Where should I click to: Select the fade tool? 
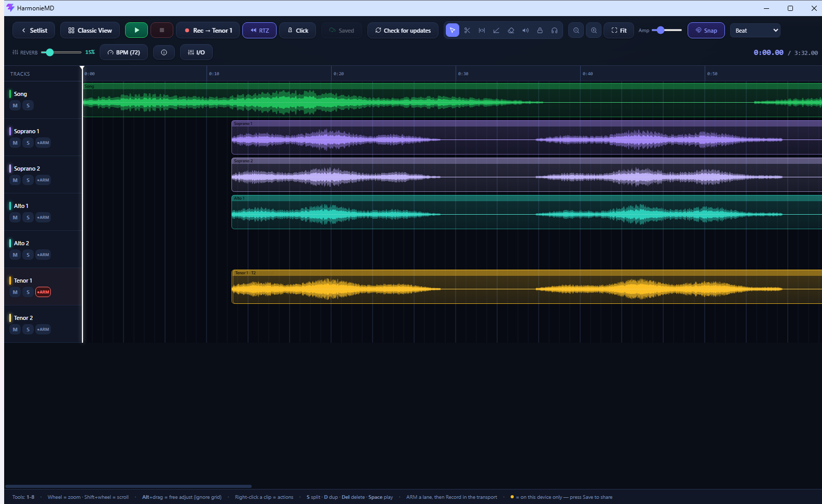coord(496,31)
